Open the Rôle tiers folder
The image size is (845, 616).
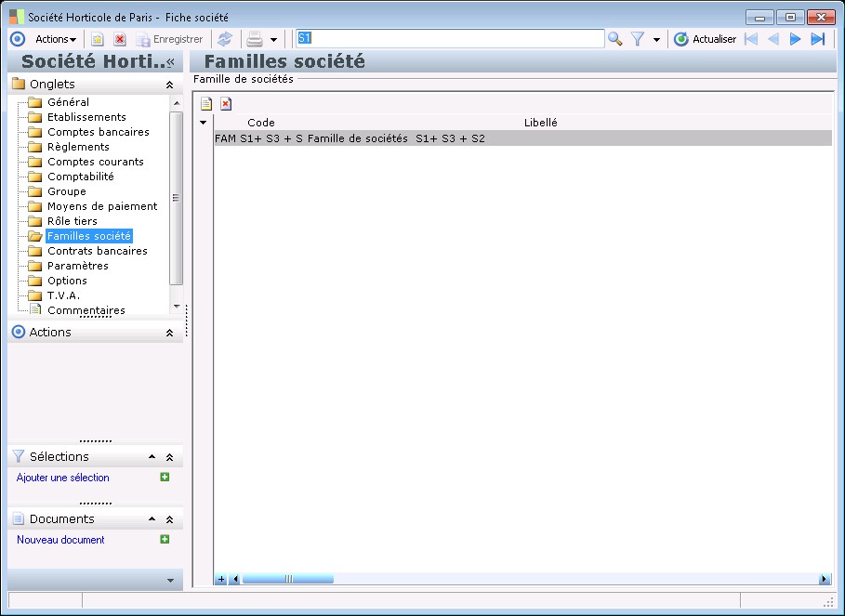click(73, 221)
